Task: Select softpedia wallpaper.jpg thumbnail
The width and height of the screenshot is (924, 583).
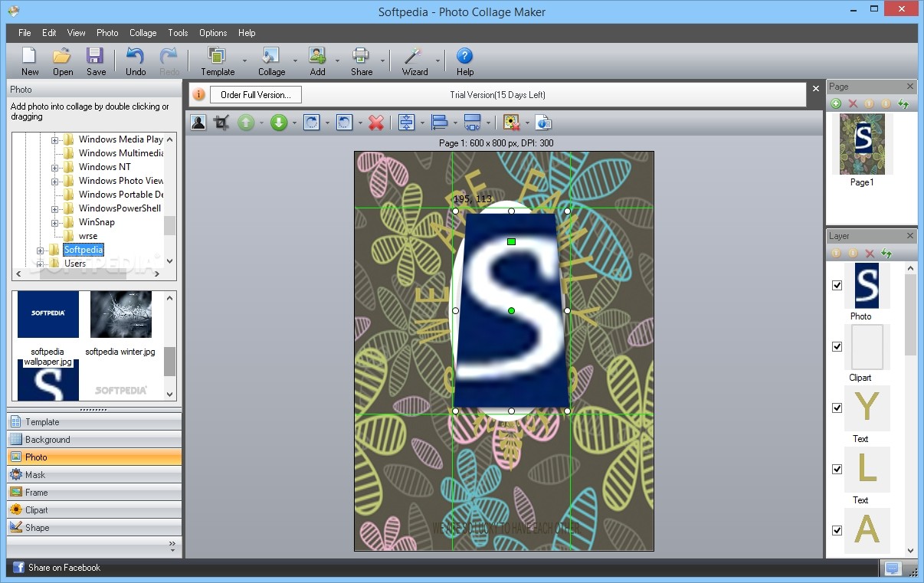Action: click(x=48, y=315)
